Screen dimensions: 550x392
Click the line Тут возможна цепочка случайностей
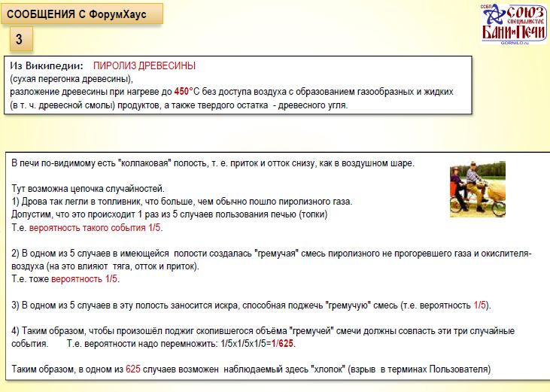(89, 188)
